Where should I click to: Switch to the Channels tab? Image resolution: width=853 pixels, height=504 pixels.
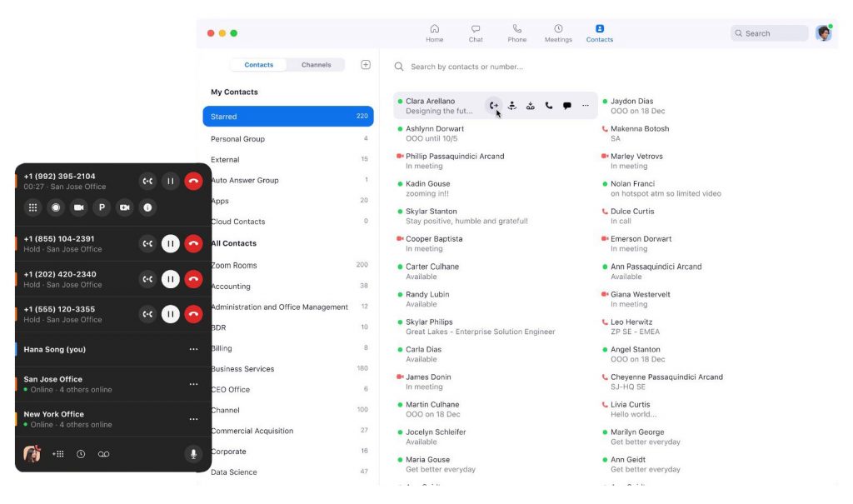pos(317,64)
